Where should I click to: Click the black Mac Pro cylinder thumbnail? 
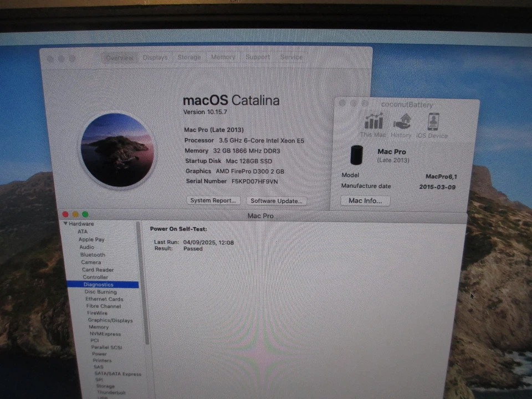tap(357, 156)
